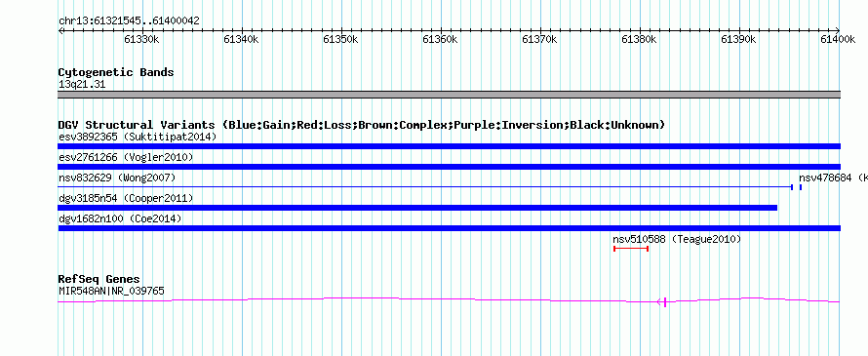
Task: Click the 61360k ruler tick label
Action: [x=440, y=39]
